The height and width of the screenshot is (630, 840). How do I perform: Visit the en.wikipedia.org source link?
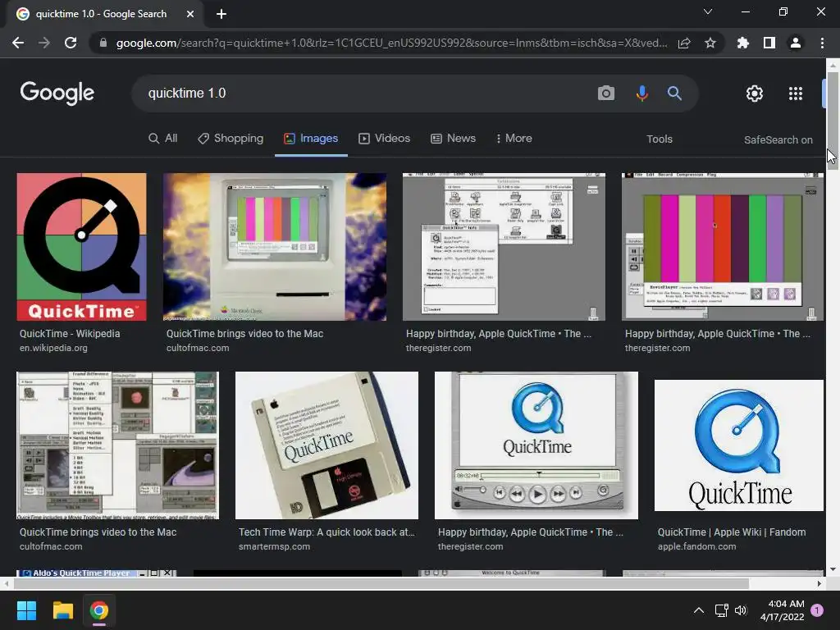(x=53, y=348)
